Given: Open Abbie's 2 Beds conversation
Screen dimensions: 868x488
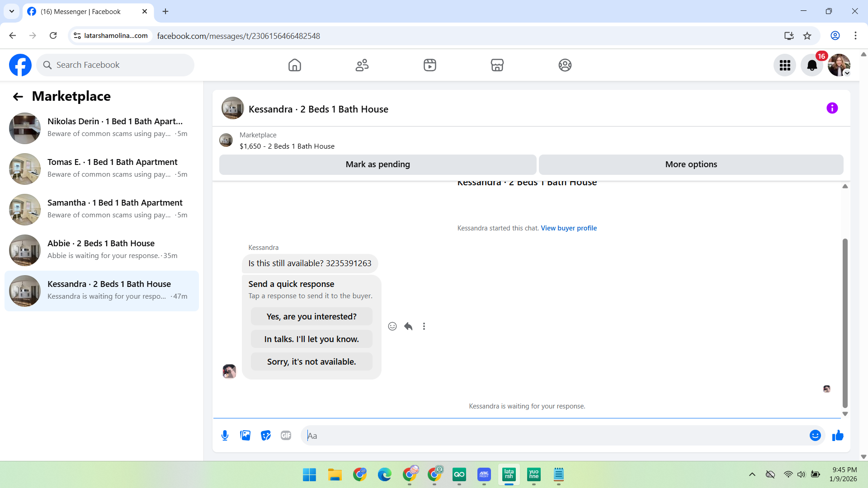Looking at the screenshot, I should point(102,250).
